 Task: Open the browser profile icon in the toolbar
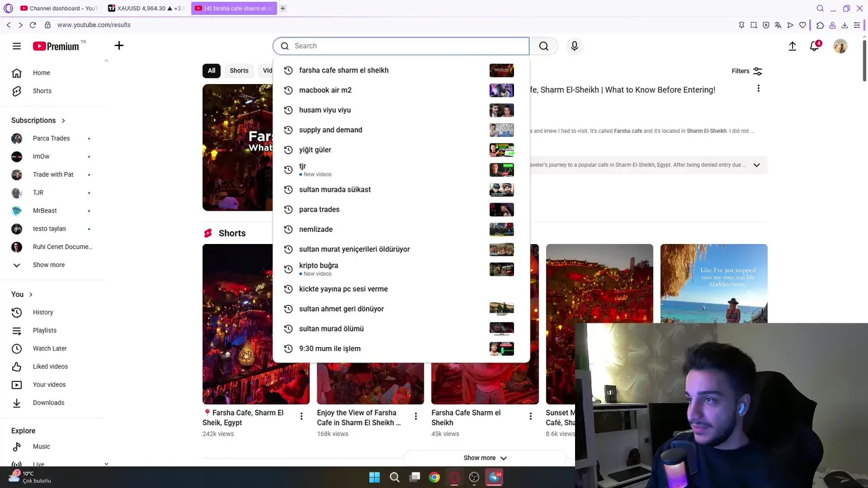[832, 25]
